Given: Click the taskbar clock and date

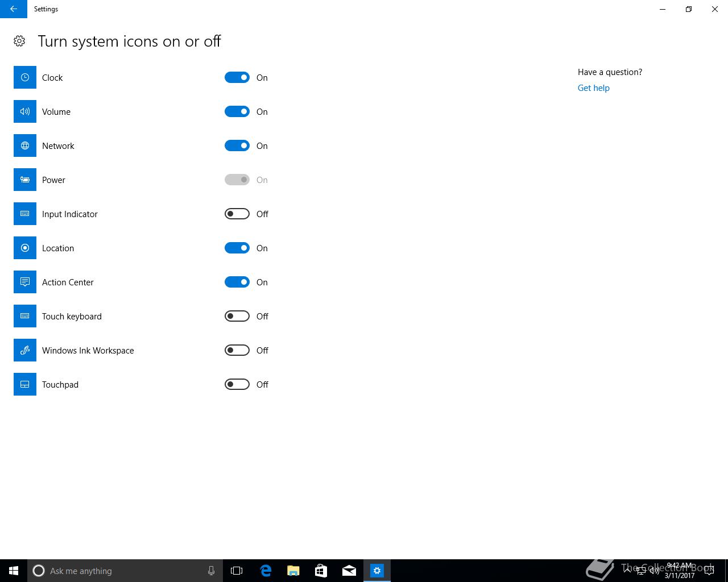Looking at the screenshot, I should pos(680,571).
